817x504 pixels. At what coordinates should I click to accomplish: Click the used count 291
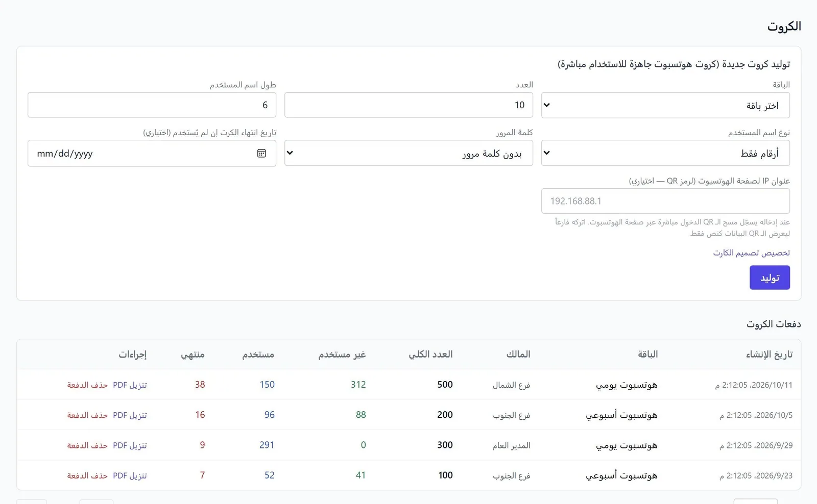267,445
